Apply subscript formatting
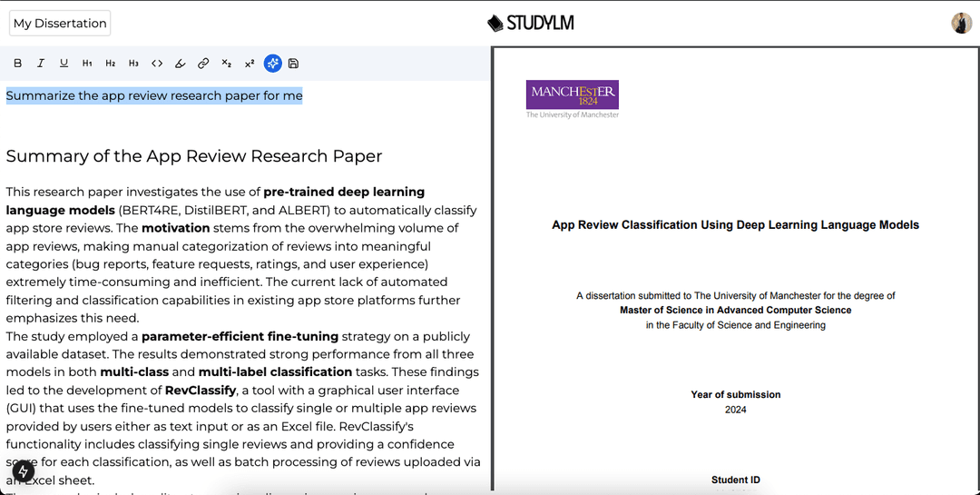The image size is (980, 495). [x=226, y=64]
